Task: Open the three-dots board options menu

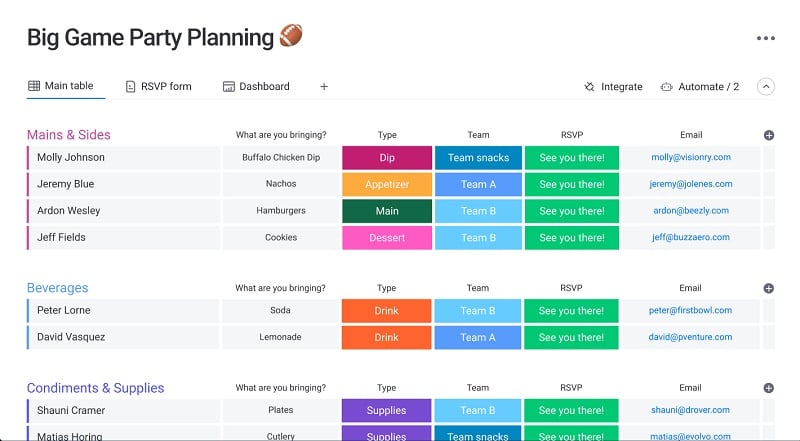Action: coord(765,38)
